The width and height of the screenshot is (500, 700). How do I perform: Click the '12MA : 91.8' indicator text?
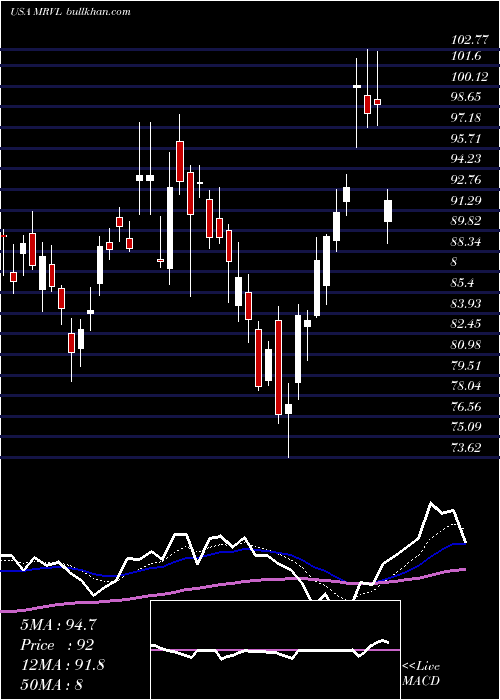click(62, 665)
